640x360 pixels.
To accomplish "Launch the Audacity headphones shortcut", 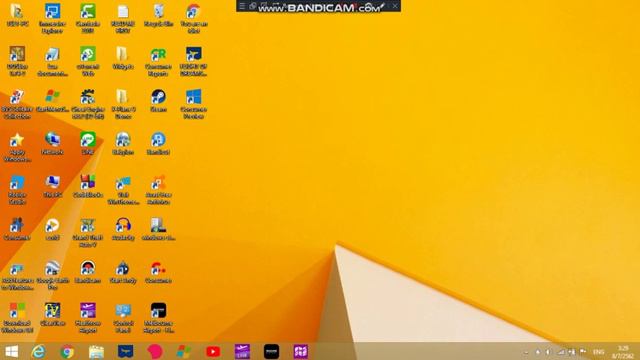I will point(123,225).
